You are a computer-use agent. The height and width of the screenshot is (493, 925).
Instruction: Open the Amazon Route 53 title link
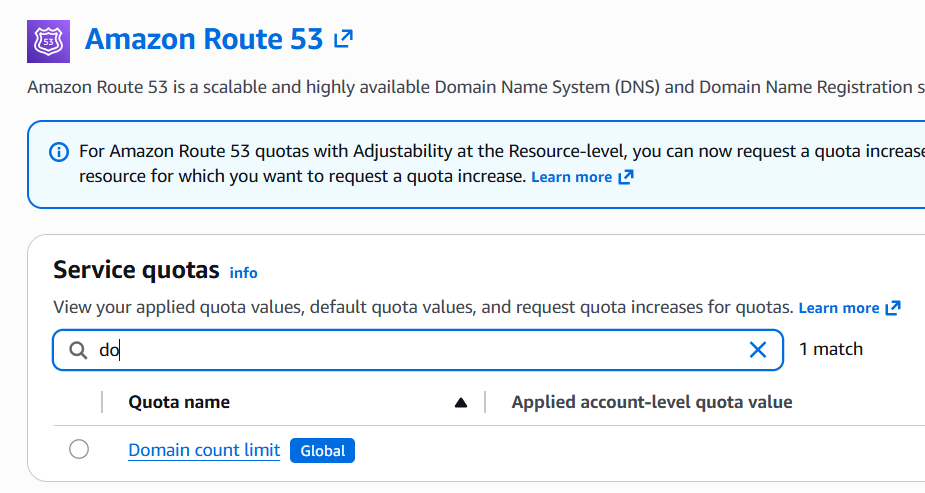(204, 40)
